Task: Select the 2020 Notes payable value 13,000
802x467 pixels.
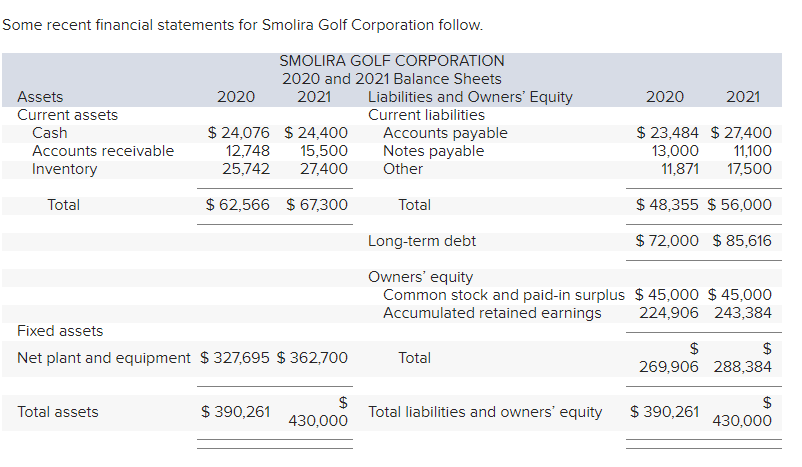Action: (675, 151)
